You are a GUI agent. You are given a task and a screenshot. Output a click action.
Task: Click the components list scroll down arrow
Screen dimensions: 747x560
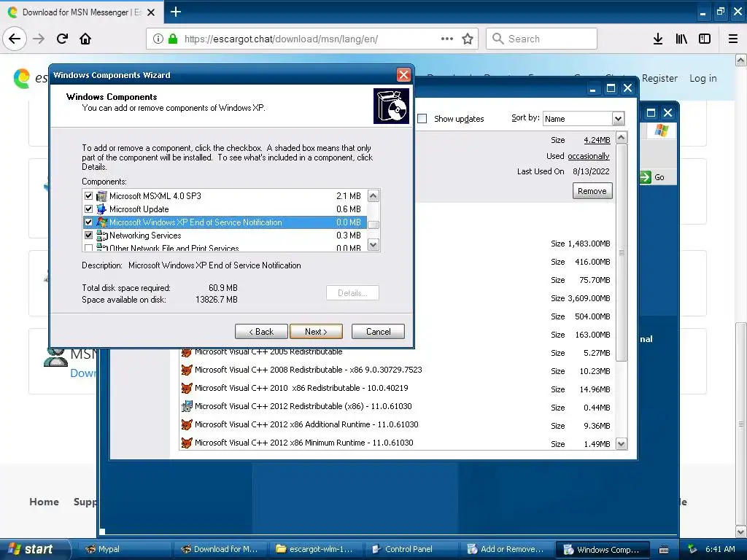[373, 245]
